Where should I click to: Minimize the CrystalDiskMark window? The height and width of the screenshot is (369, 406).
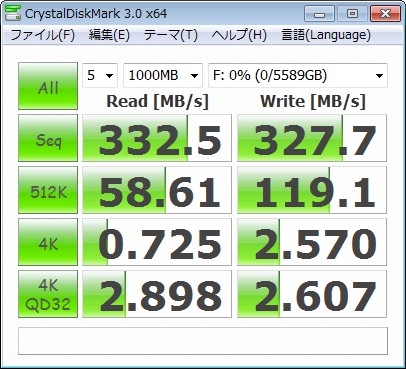point(319,14)
